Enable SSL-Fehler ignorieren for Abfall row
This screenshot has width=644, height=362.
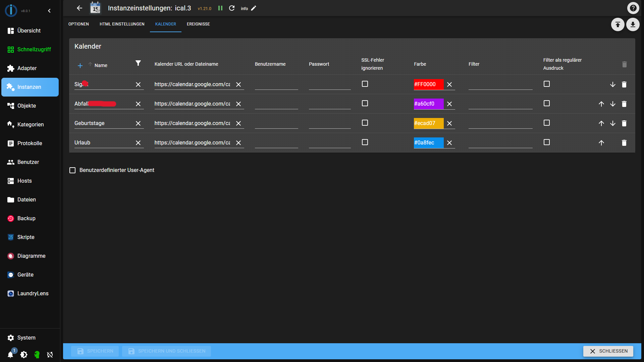pyautogui.click(x=365, y=103)
